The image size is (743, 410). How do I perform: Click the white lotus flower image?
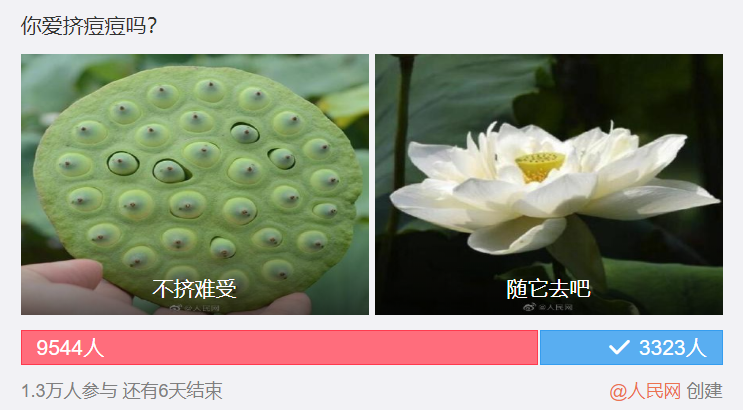tap(549, 184)
